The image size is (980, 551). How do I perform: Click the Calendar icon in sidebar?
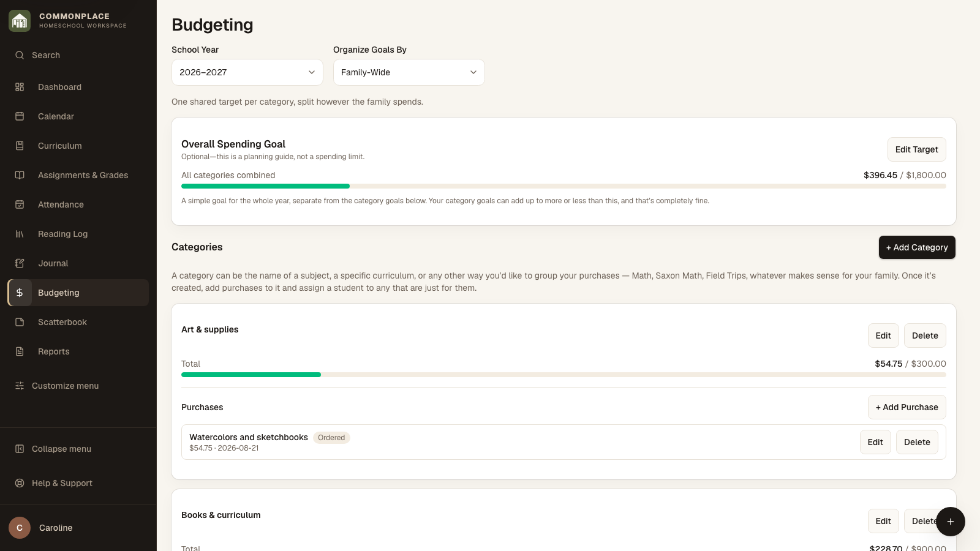[20, 116]
